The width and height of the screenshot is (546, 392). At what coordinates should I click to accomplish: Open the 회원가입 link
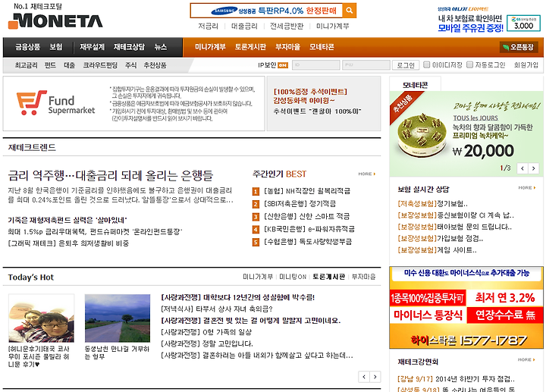526,65
